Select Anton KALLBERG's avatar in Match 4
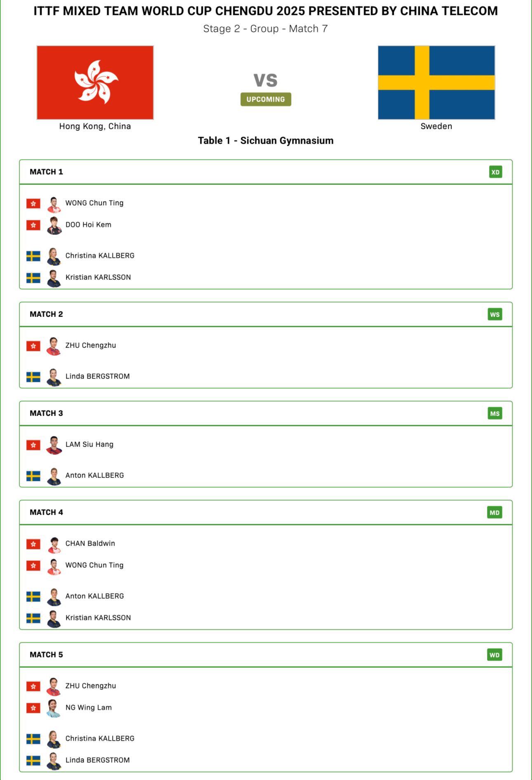This screenshot has height=780, width=532. click(x=54, y=597)
